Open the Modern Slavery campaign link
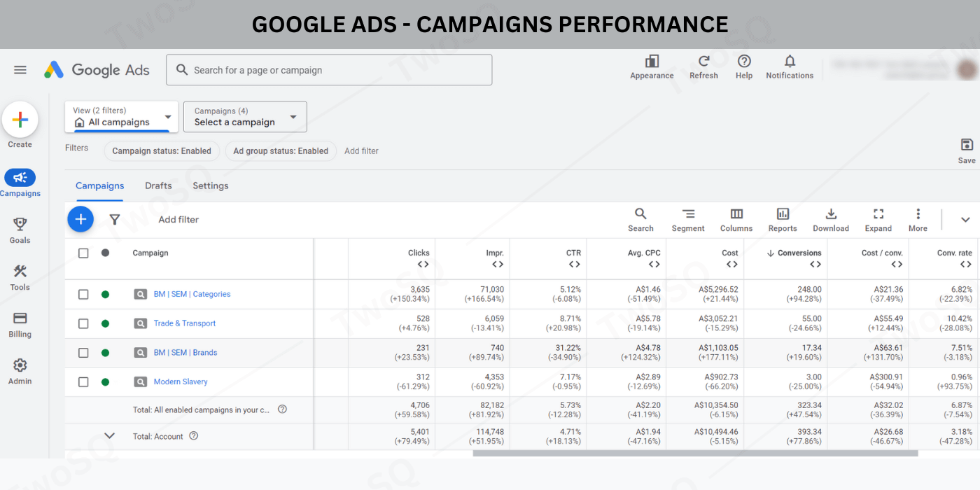 (181, 382)
